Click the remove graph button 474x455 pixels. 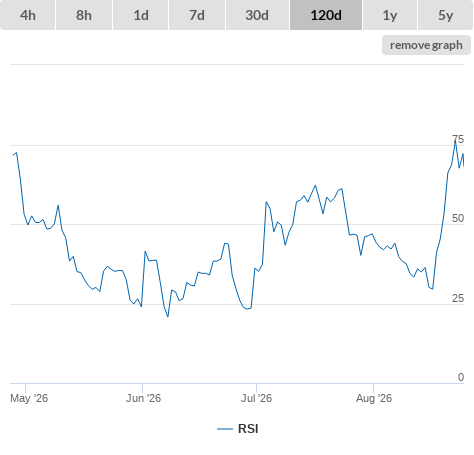[426, 45]
